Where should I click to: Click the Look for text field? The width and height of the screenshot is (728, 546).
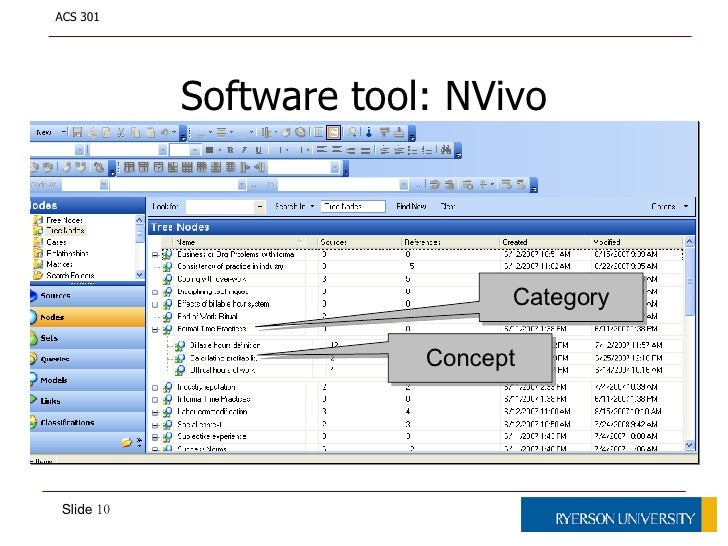[x=220, y=207]
